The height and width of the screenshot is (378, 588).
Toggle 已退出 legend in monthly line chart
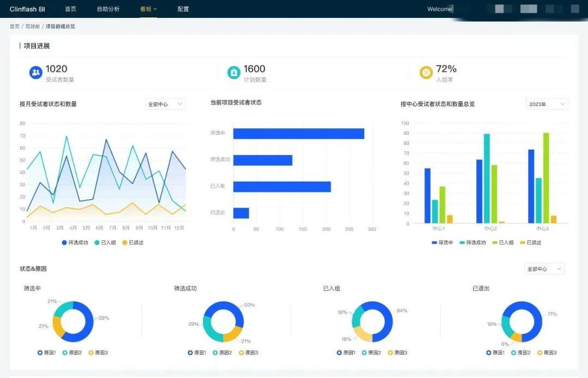tap(133, 243)
